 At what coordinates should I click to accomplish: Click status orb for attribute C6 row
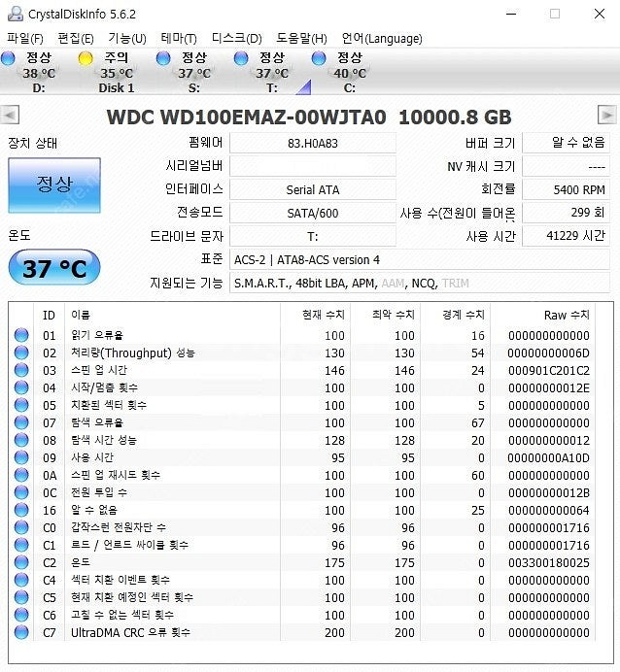[x=21, y=615]
